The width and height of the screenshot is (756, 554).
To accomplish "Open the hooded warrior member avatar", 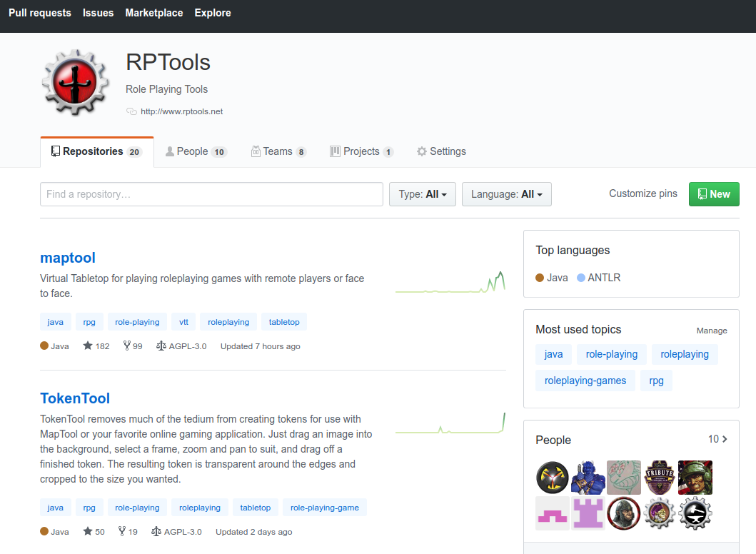I will [624, 513].
